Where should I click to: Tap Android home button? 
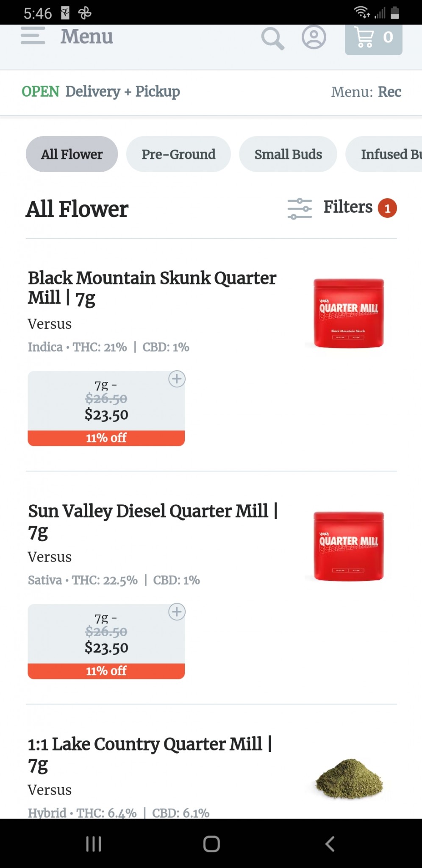coord(211,843)
